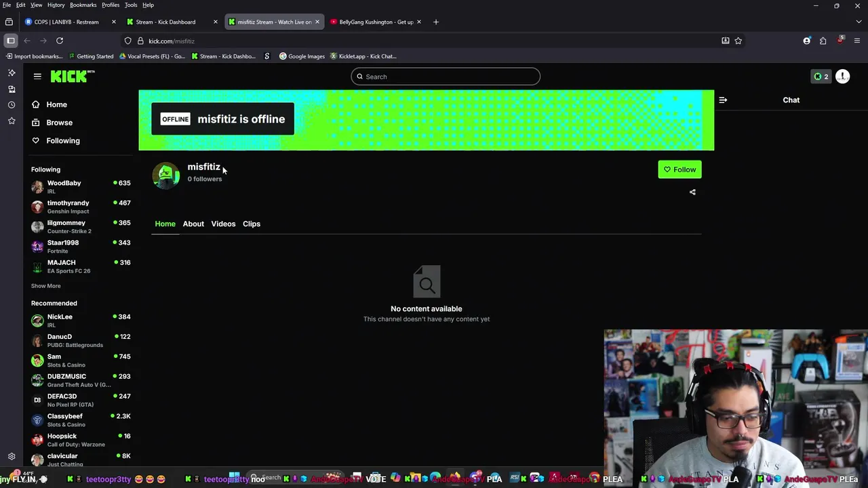Open recommended channel DUBZMUSIC
Screen dimensions: 868x488
(81, 380)
